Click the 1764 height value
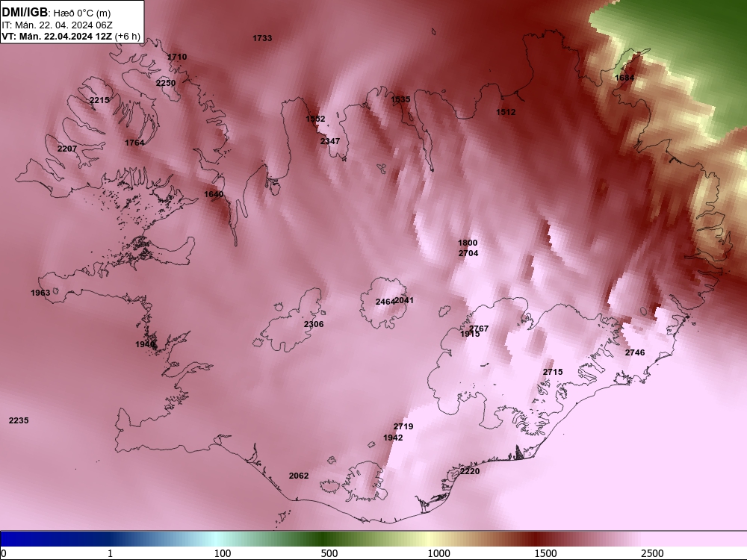This screenshot has width=747, height=560. [x=134, y=143]
